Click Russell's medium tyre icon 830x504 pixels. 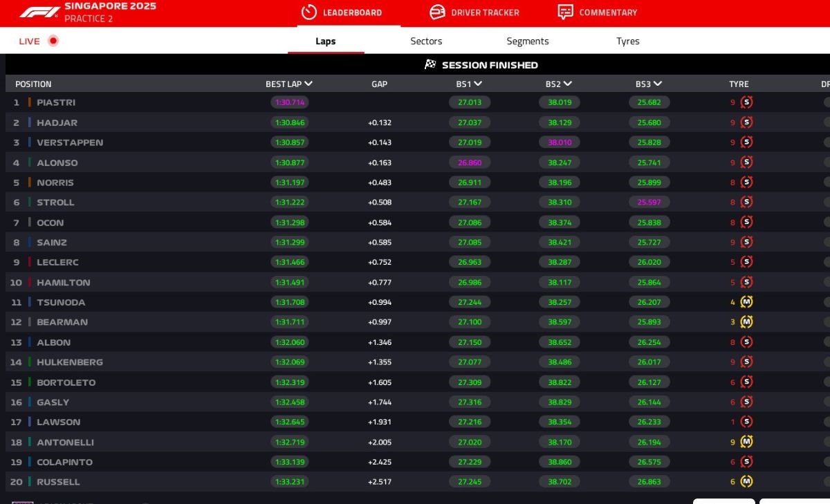coord(746,482)
